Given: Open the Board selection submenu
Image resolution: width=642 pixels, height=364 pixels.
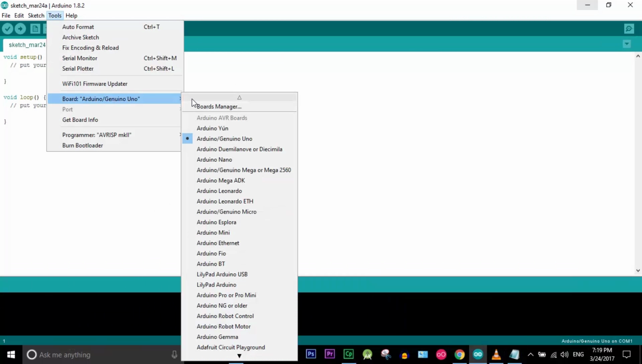Looking at the screenshot, I should [x=101, y=99].
